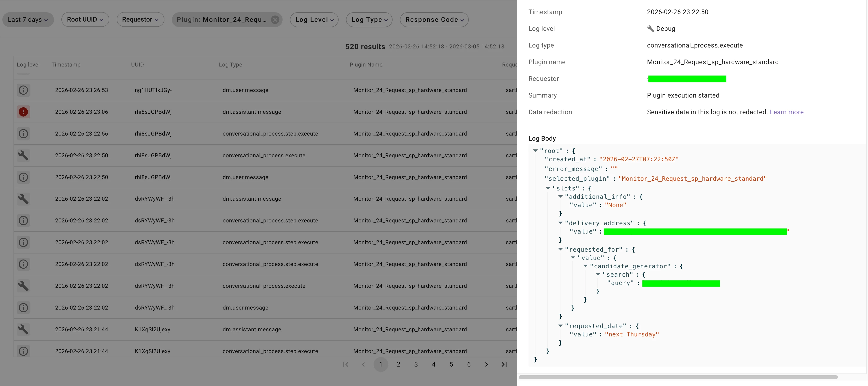
Task: Remove the Plugin filter with the X icon
Action: 275,19
